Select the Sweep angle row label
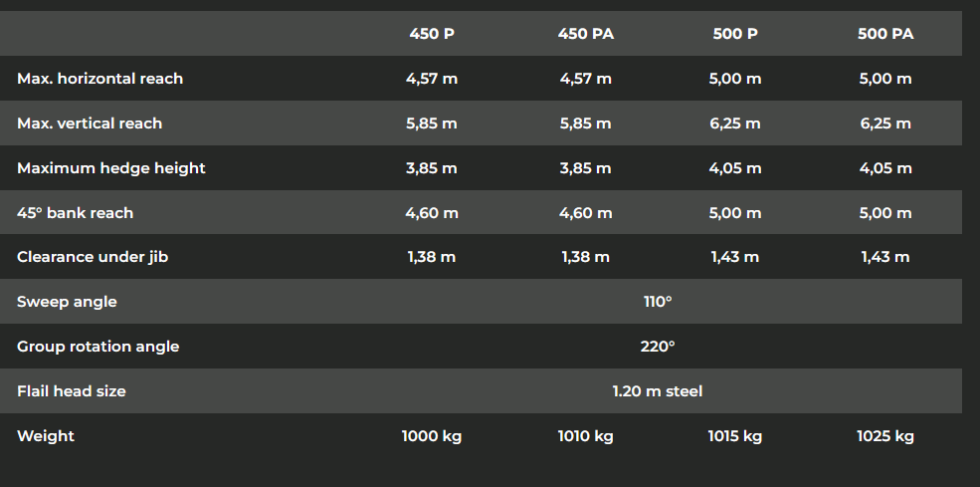This screenshot has height=487, width=980. pyautogui.click(x=67, y=302)
